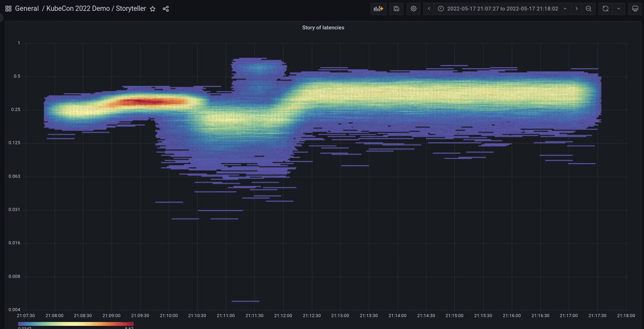Open the Story of latencies panel menu

coord(323,27)
